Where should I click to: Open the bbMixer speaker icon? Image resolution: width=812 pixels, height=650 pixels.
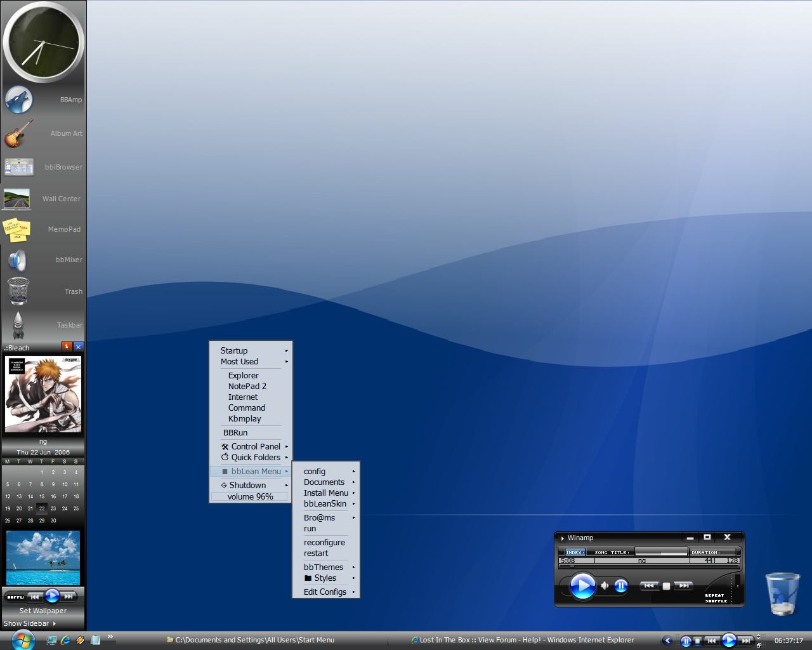pos(18,260)
